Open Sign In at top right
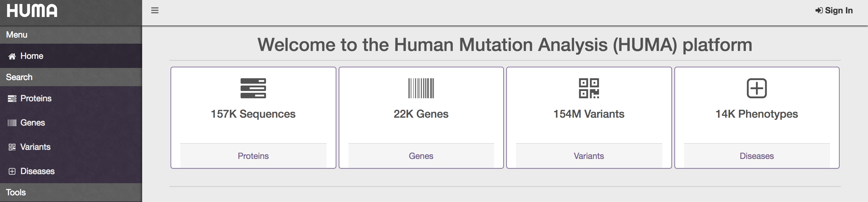The width and height of the screenshot is (868, 202). click(834, 11)
